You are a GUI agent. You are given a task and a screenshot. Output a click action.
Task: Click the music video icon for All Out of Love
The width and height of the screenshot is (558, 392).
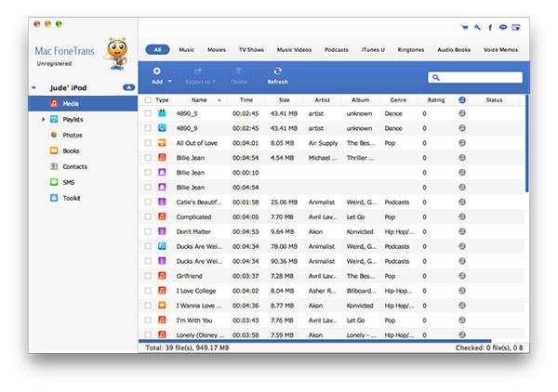point(162,143)
